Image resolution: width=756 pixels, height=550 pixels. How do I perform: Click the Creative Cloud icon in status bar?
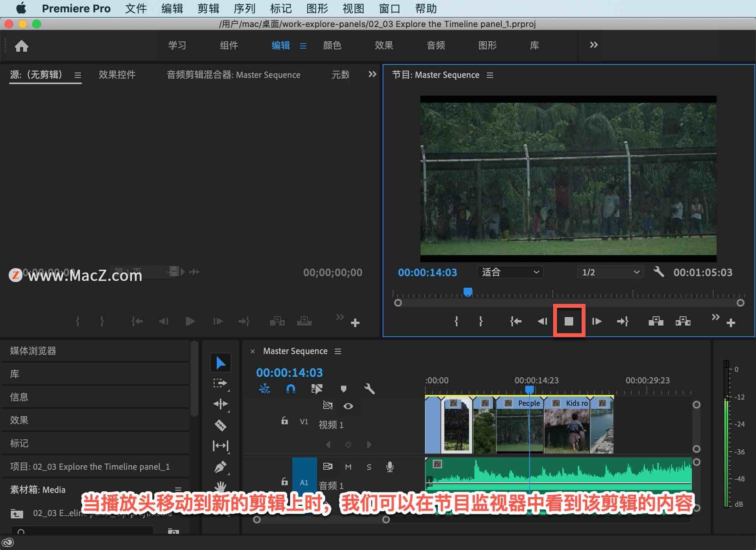click(8, 542)
